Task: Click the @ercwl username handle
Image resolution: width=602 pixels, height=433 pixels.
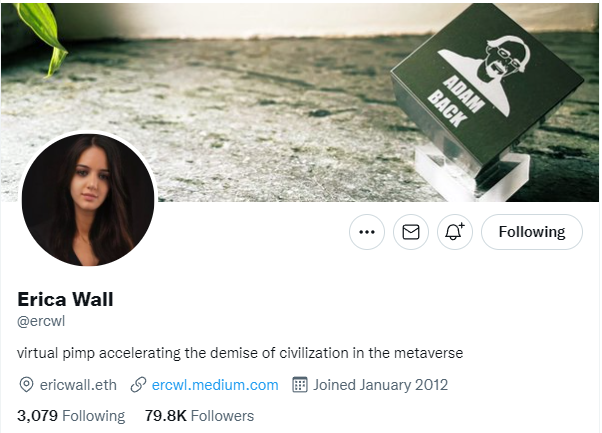Action: click(41, 321)
